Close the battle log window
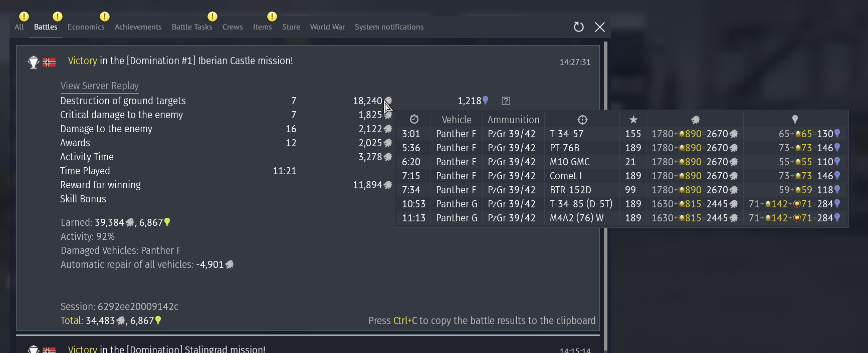 tap(600, 27)
